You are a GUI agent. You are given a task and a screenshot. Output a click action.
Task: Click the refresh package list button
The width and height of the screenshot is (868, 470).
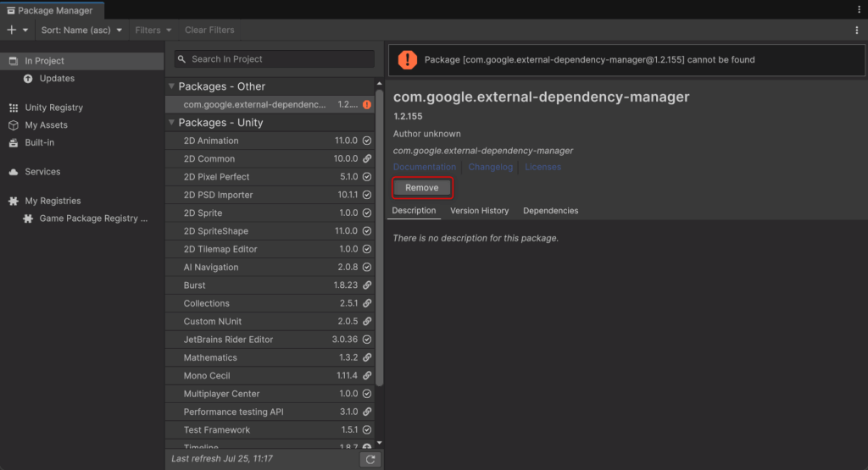click(x=370, y=459)
